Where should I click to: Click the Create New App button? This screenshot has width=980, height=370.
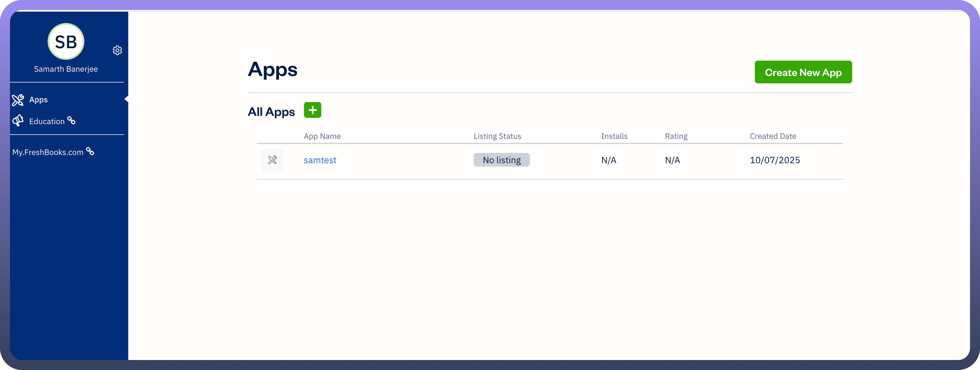click(803, 72)
